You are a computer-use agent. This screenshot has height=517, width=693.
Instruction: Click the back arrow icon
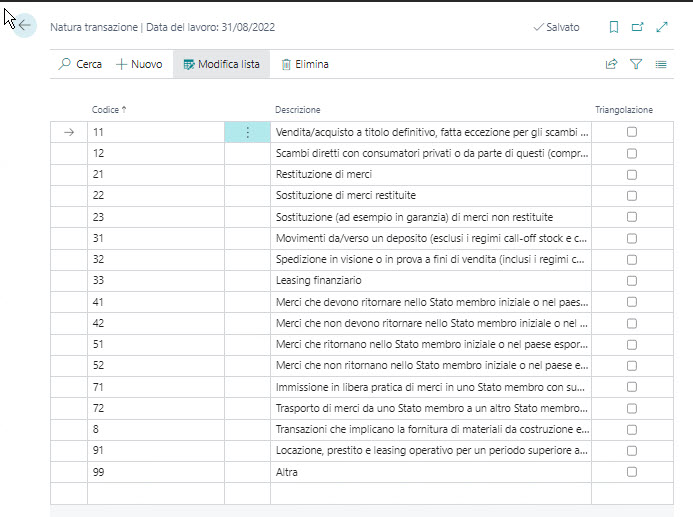coord(25,27)
